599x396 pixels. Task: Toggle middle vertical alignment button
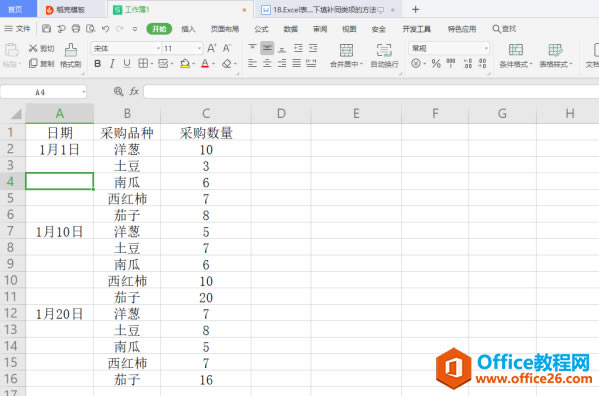click(x=267, y=48)
